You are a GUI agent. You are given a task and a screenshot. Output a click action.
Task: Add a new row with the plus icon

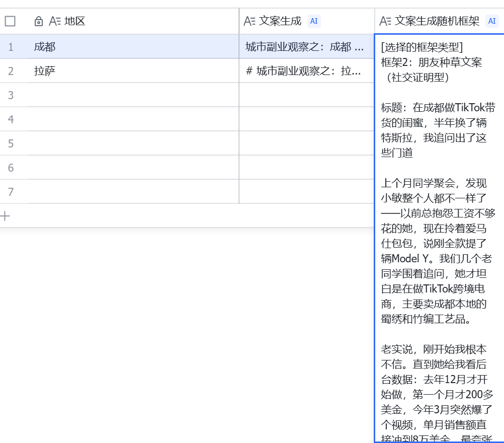[6, 216]
